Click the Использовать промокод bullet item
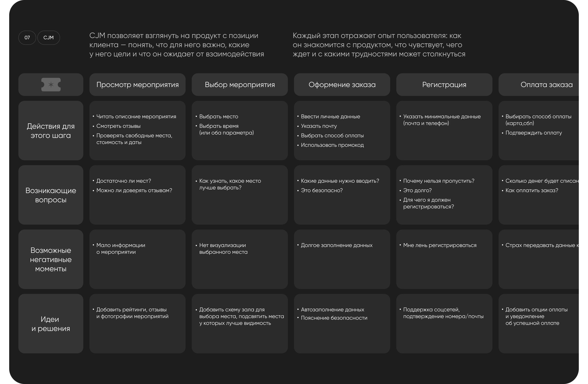 (x=332, y=145)
